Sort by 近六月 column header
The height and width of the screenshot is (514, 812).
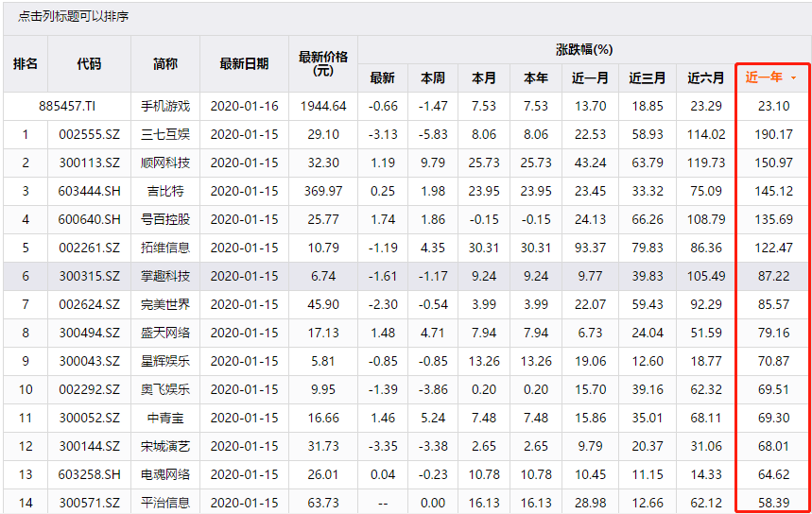706,78
